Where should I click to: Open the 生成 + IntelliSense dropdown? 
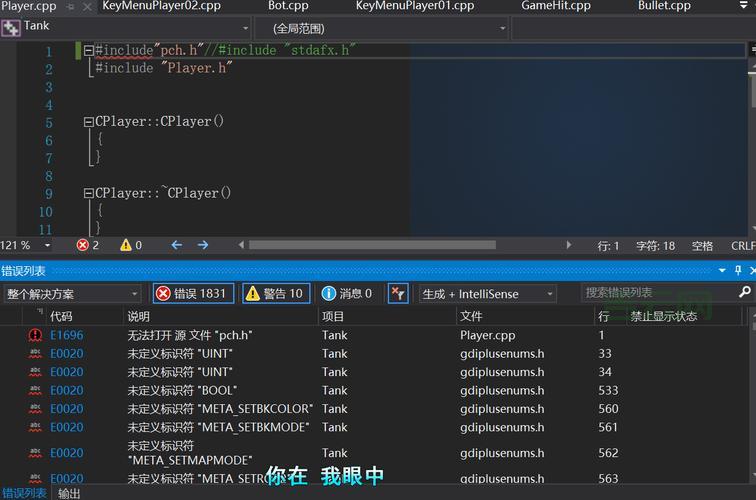pos(487,294)
